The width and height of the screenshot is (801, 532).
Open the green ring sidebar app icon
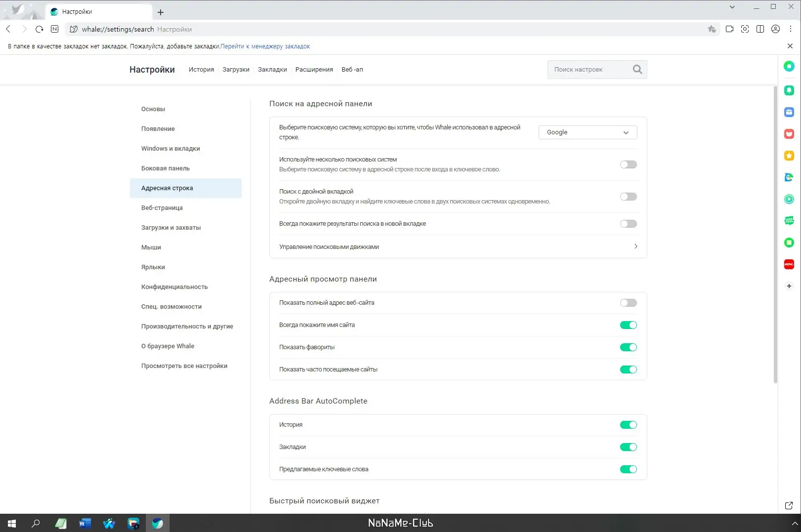(x=789, y=66)
